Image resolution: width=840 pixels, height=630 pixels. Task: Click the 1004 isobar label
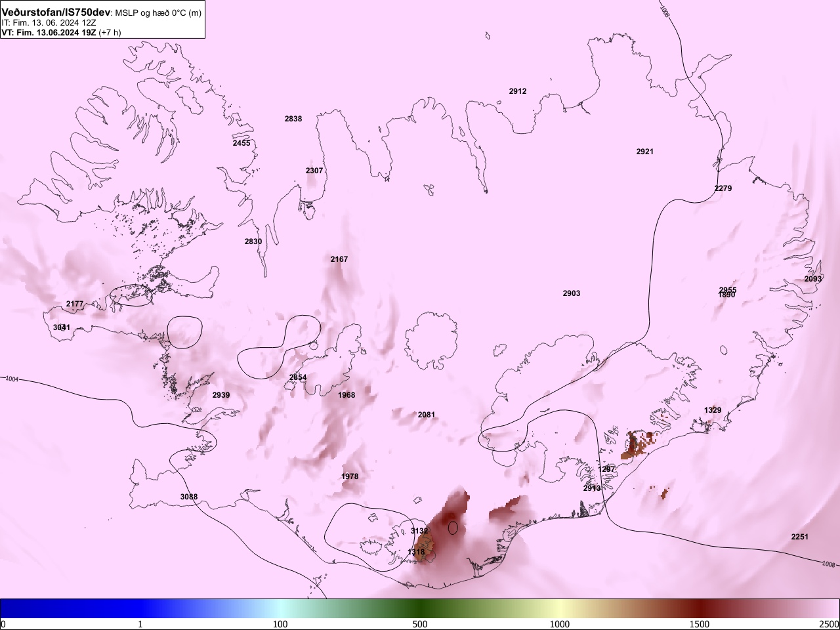coord(12,379)
